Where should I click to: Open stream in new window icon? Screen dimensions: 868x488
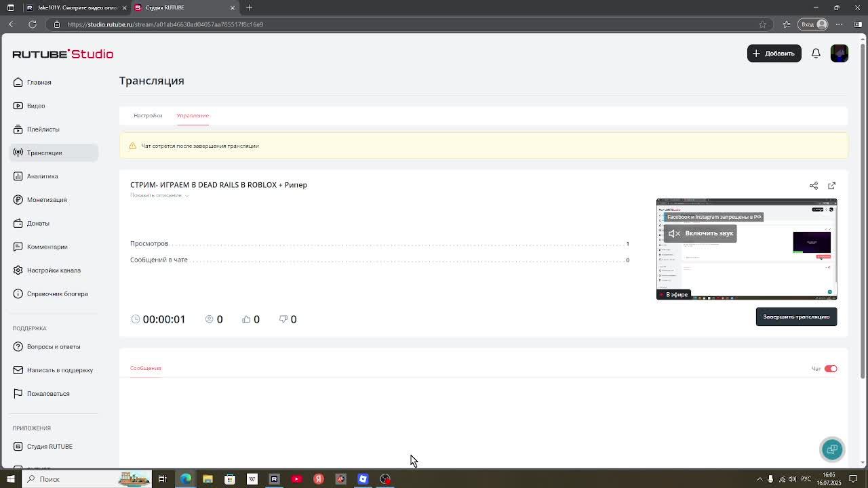pos(832,186)
